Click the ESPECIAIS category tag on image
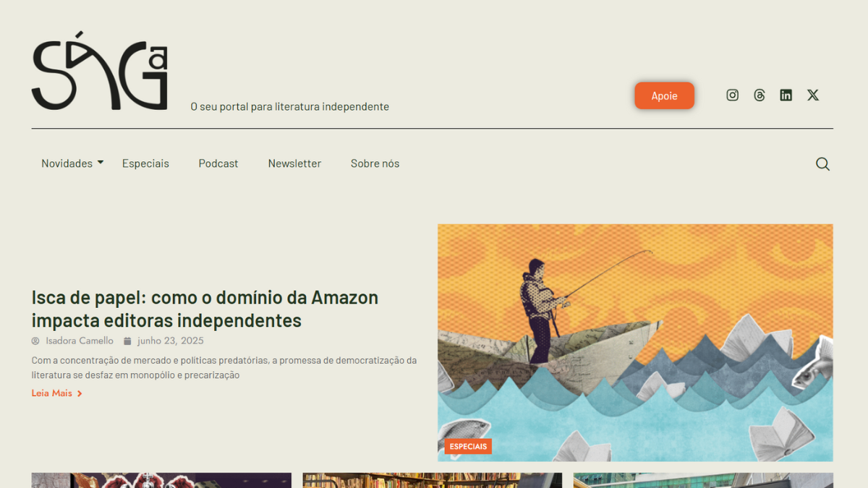Image resolution: width=868 pixels, height=488 pixels. [468, 446]
